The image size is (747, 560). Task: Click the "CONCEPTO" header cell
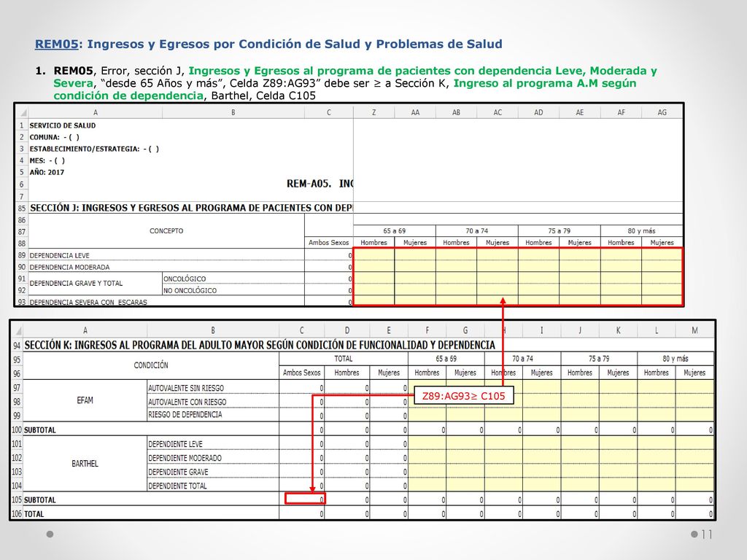click(166, 231)
